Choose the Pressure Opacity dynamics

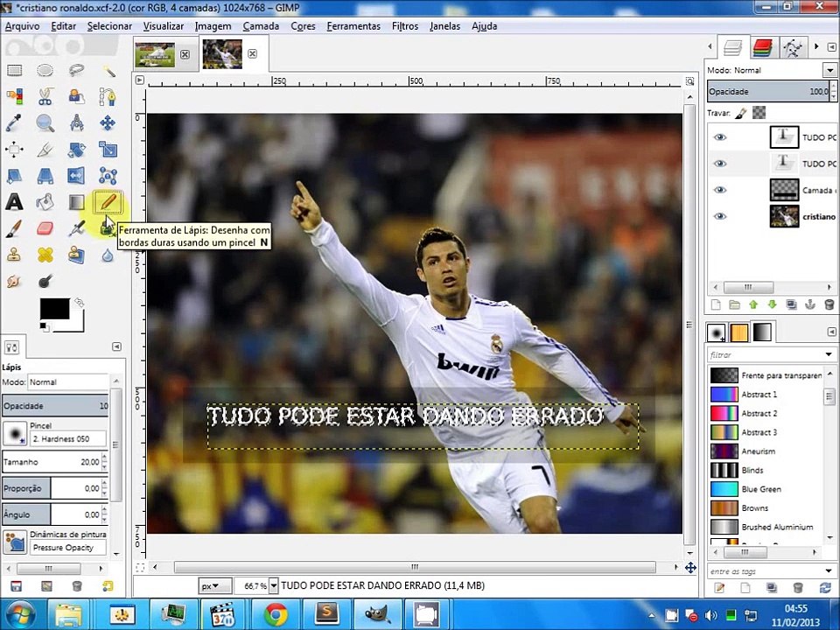(x=68, y=548)
